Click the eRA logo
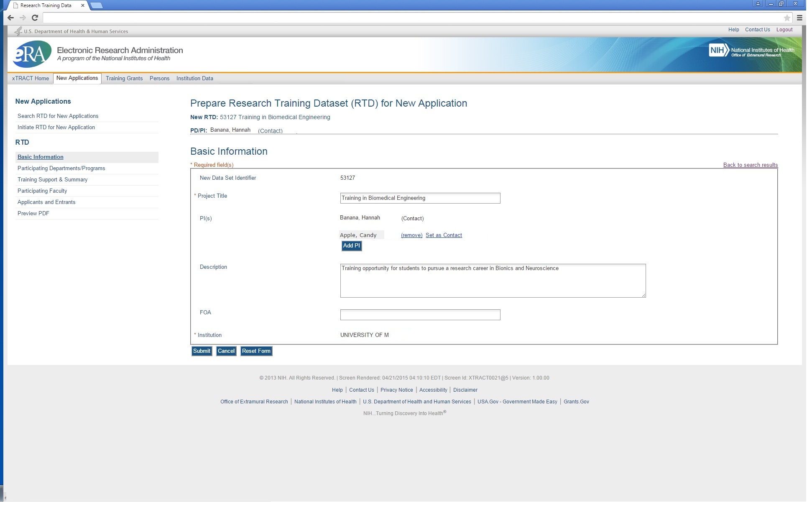 [32, 54]
